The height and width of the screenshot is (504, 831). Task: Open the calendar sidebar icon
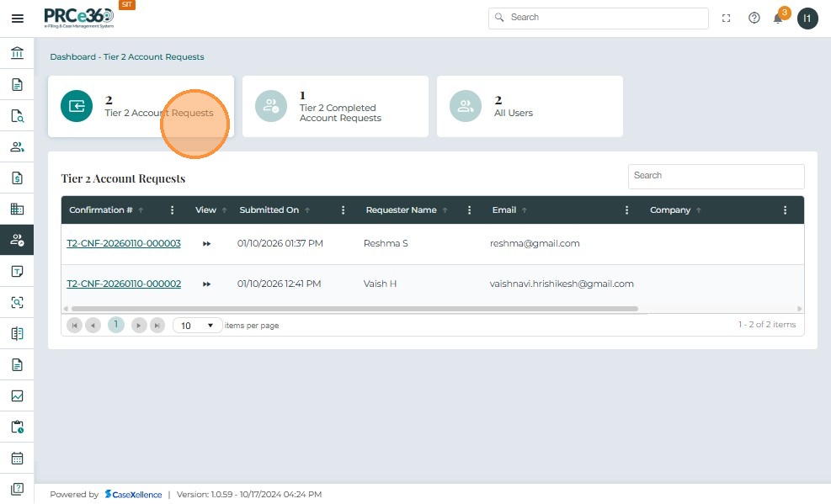pos(17,458)
